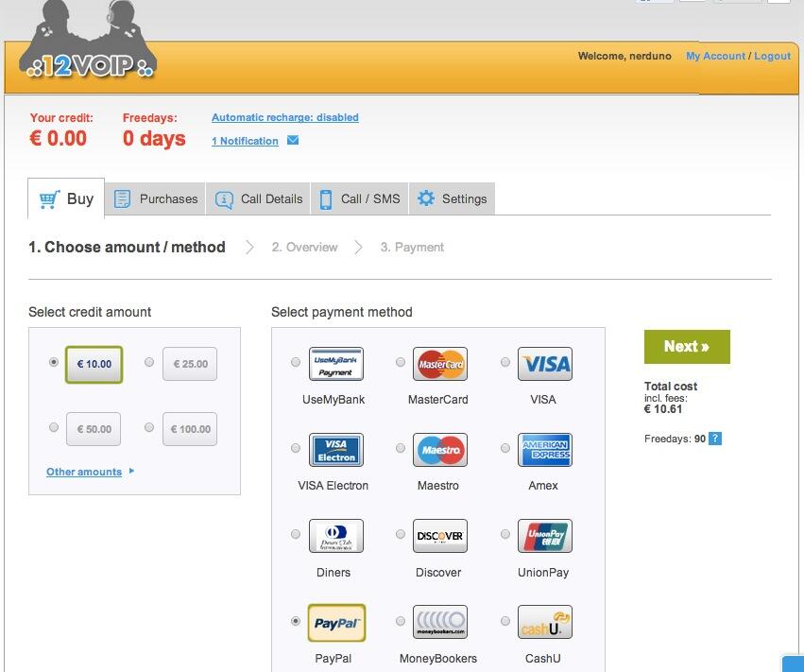Switch to the Call Details tab
This screenshot has height=672, width=804.
point(259,198)
